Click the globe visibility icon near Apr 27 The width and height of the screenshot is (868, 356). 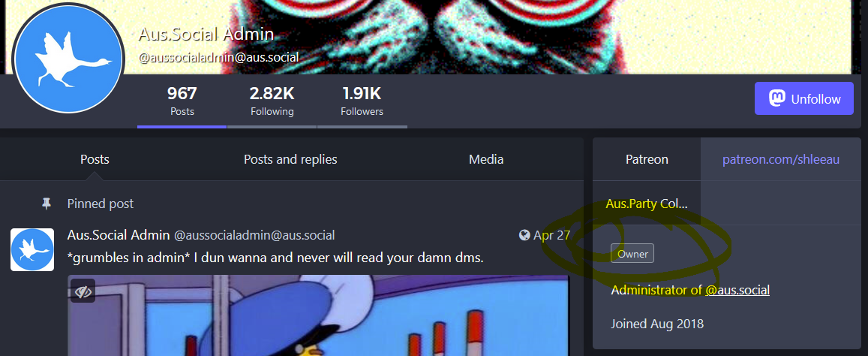tap(524, 235)
